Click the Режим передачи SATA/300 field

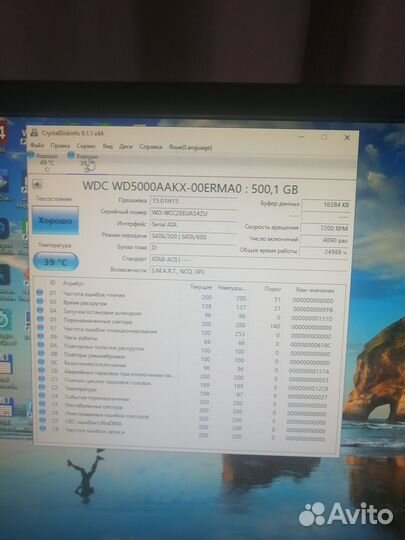[x=194, y=236]
